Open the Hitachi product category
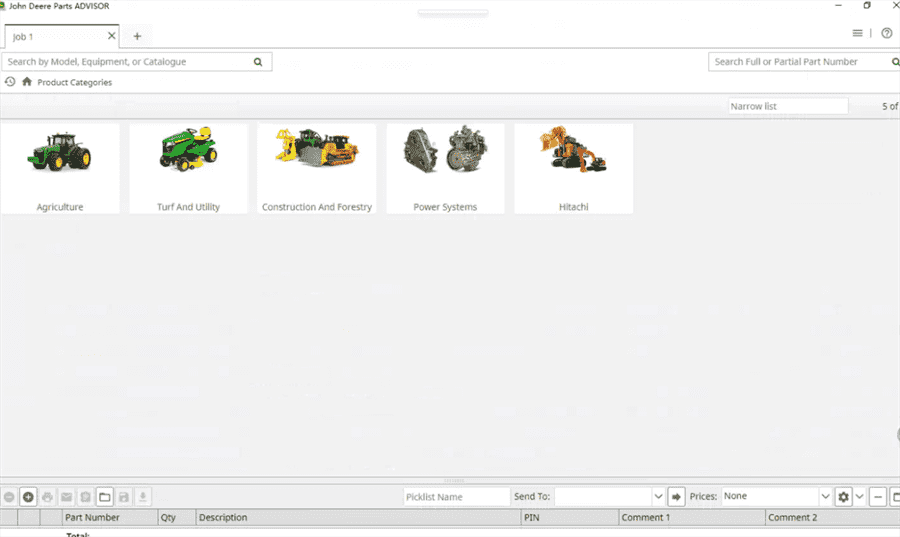Viewport: 900px width, 537px height. (573, 169)
